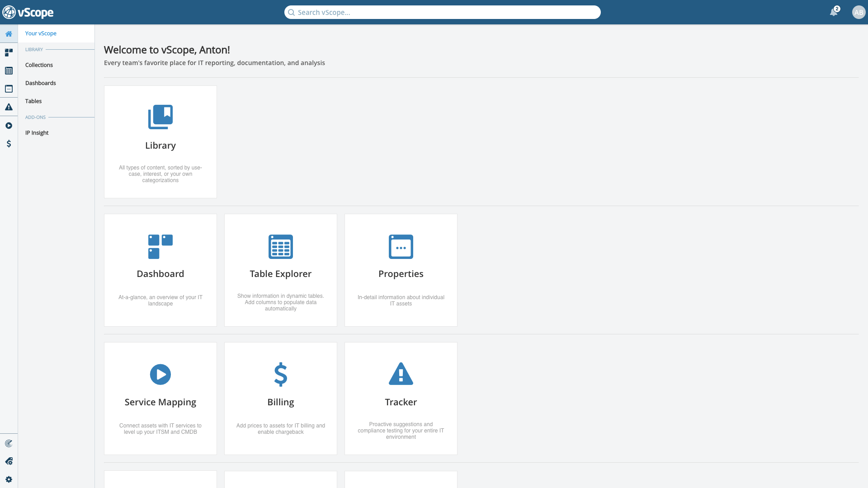Click the vScope logo in header
Screen dimensions: 868x488
(x=28, y=12)
